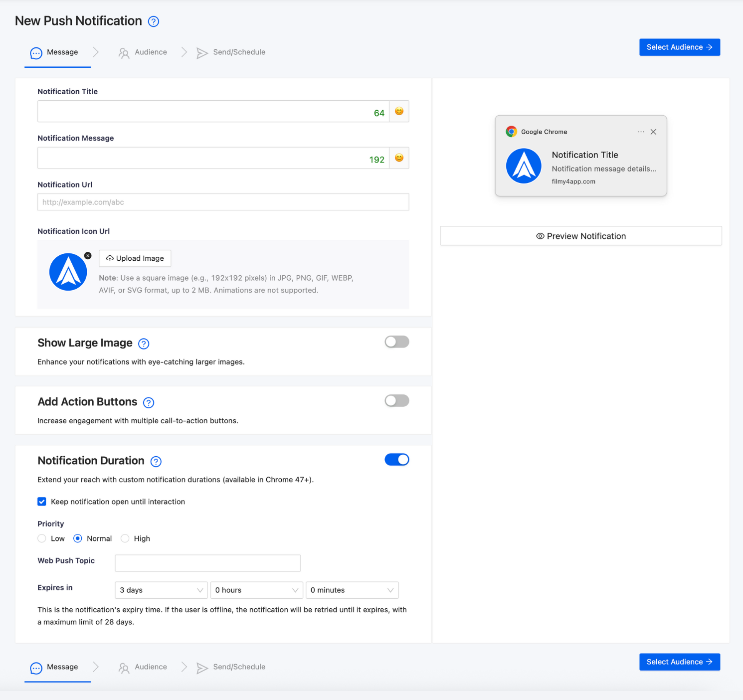Uncheck Keep notification open until interaction
This screenshot has height=700, width=743.
tap(42, 502)
